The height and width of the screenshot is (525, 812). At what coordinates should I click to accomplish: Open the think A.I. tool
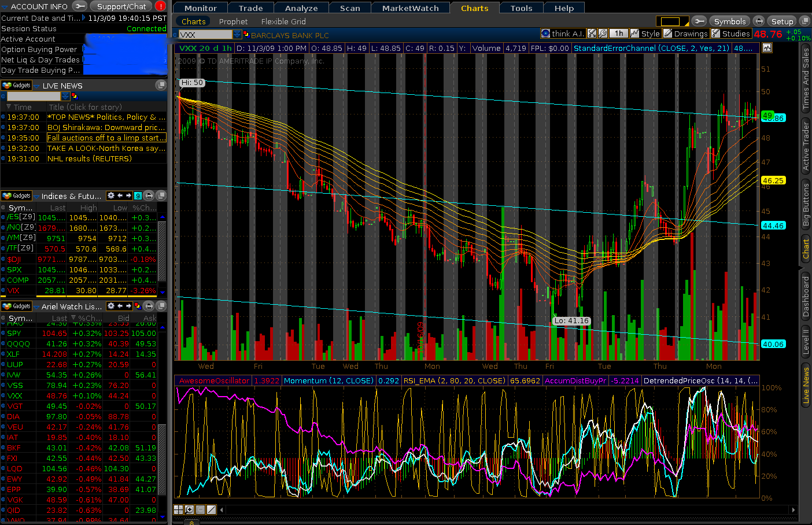point(562,34)
